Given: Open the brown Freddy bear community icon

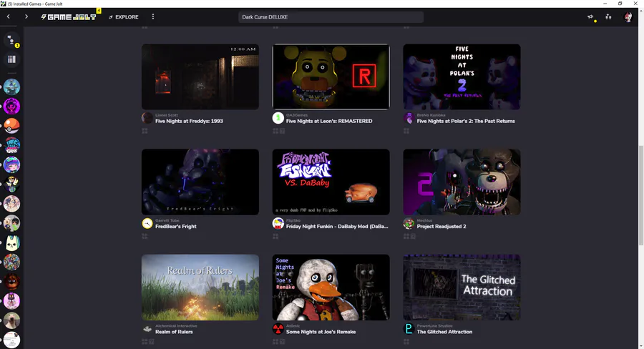Looking at the screenshot, I should (x=11, y=282).
